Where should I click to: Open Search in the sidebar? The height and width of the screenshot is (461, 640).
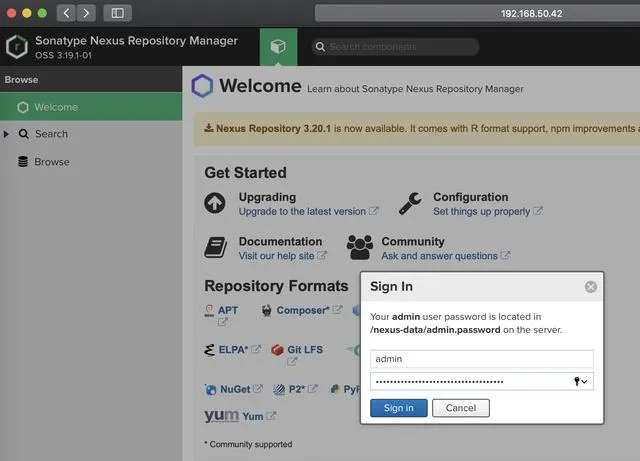coord(51,134)
